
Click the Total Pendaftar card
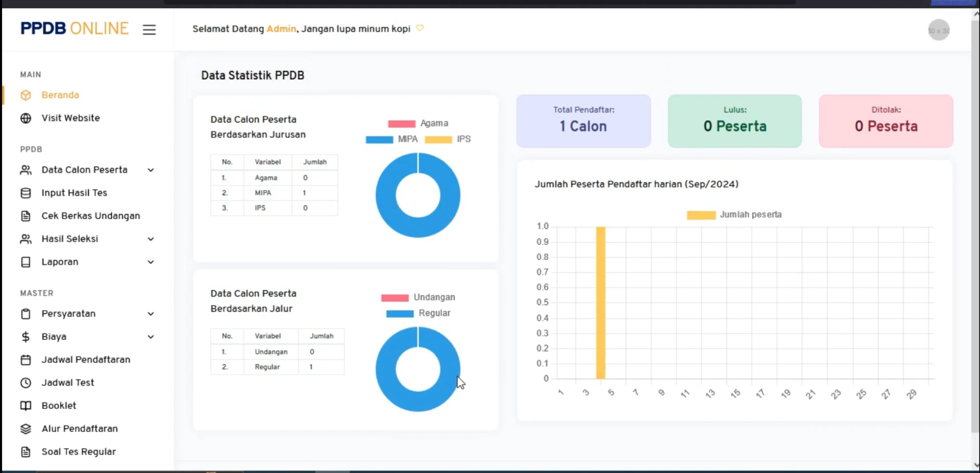(583, 121)
